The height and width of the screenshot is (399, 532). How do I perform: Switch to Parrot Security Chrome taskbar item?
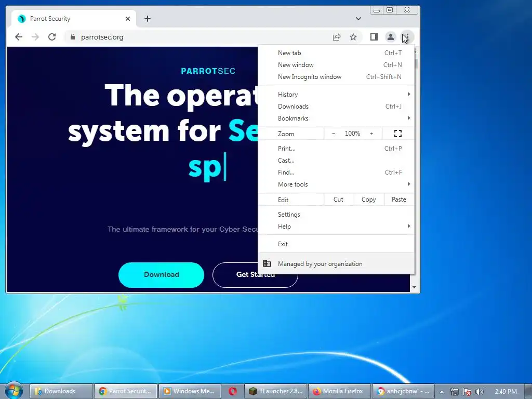[126, 391]
